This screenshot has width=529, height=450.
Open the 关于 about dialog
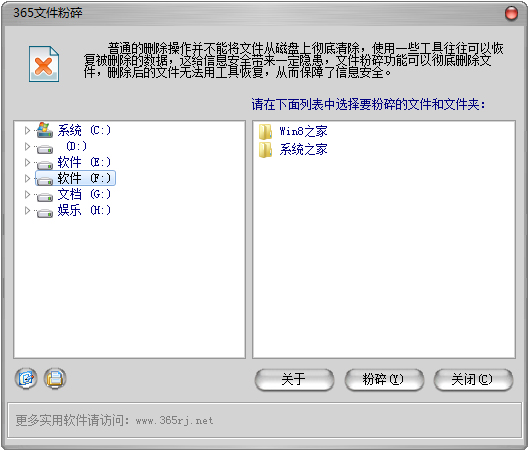[x=294, y=379]
